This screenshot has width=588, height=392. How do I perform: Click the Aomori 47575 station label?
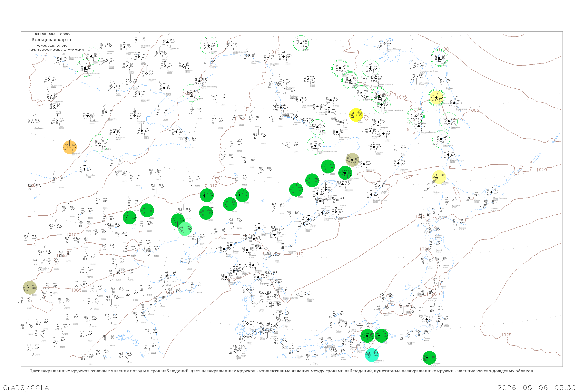[x=439, y=251]
